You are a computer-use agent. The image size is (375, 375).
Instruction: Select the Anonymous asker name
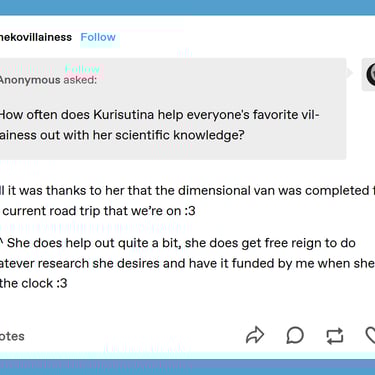point(30,80)
